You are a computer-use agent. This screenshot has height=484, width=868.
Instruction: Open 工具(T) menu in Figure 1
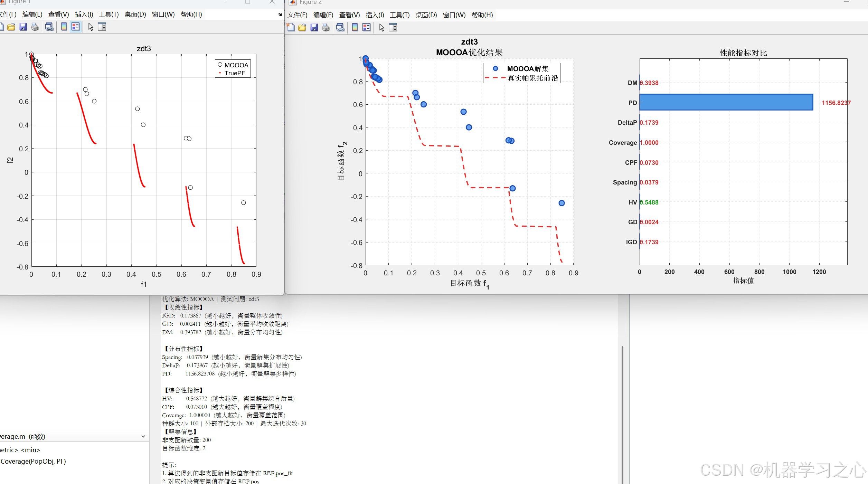(108, 14)
